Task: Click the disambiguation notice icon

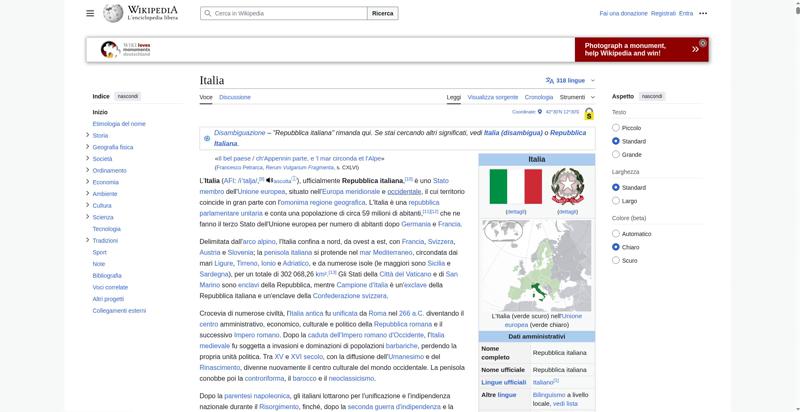Action: point(207,138)
